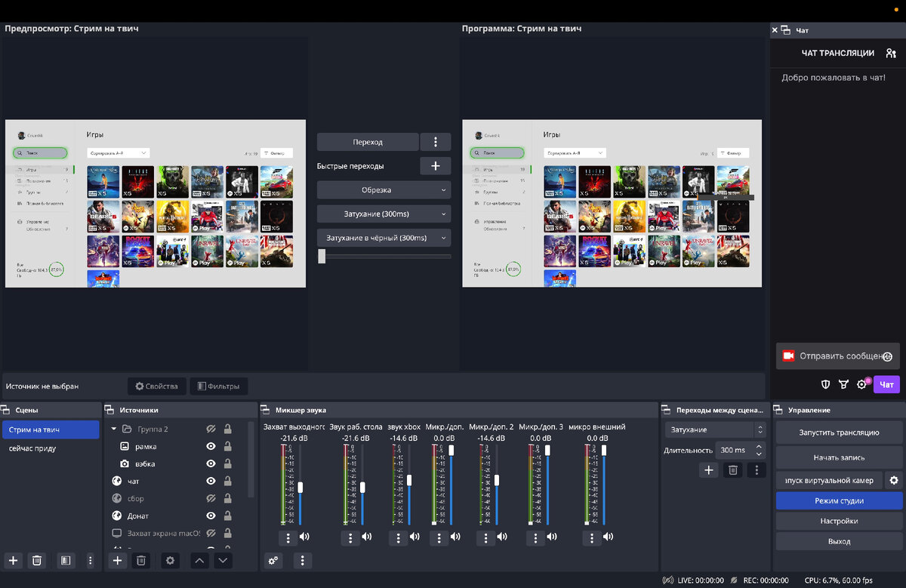Unlock the рамка source lock
Screen dimensions: 906x588
click(x=227, y=446)
